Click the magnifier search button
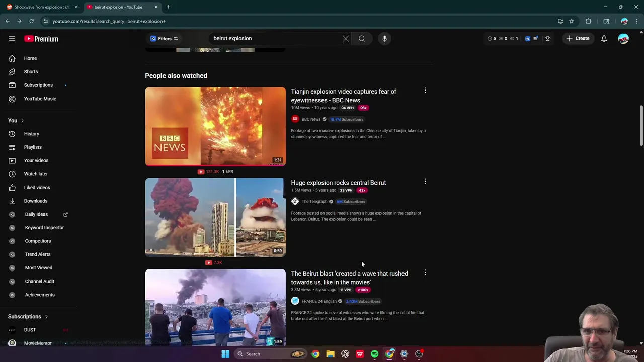 [x=362, y=38]
